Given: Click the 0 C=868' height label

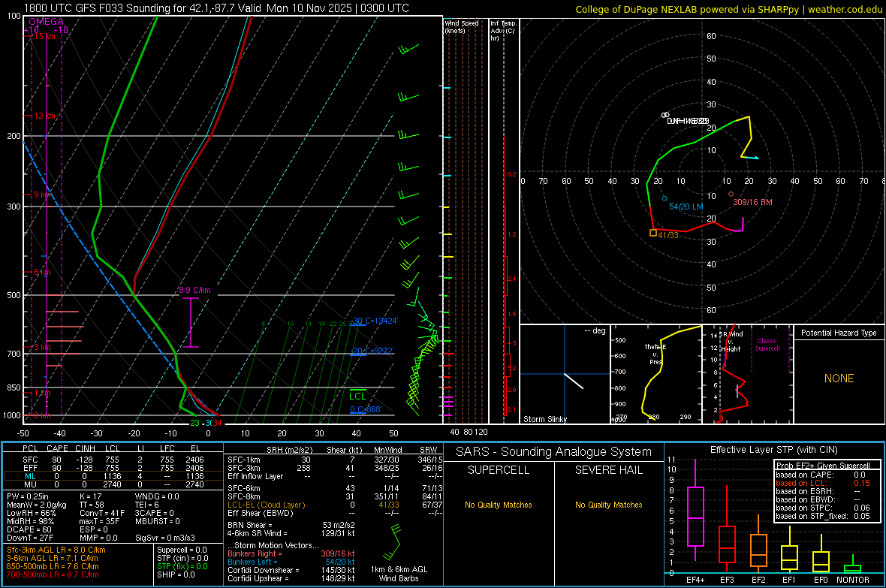Looking at the screenshot, I should (x=366, y=409).
